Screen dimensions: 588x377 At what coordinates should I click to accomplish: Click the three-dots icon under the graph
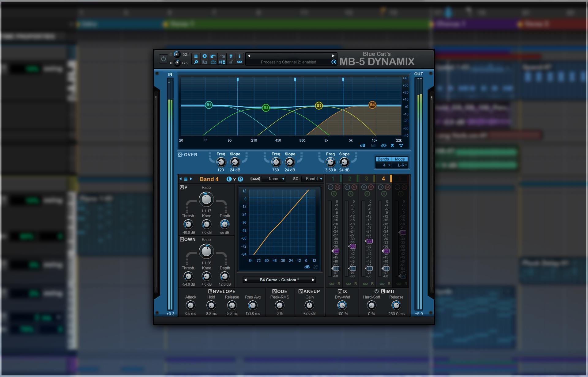(x=401, y=146)
